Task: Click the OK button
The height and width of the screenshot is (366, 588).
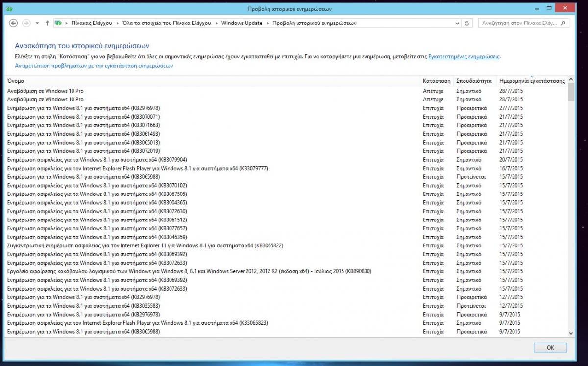Action: click(550, 347)
